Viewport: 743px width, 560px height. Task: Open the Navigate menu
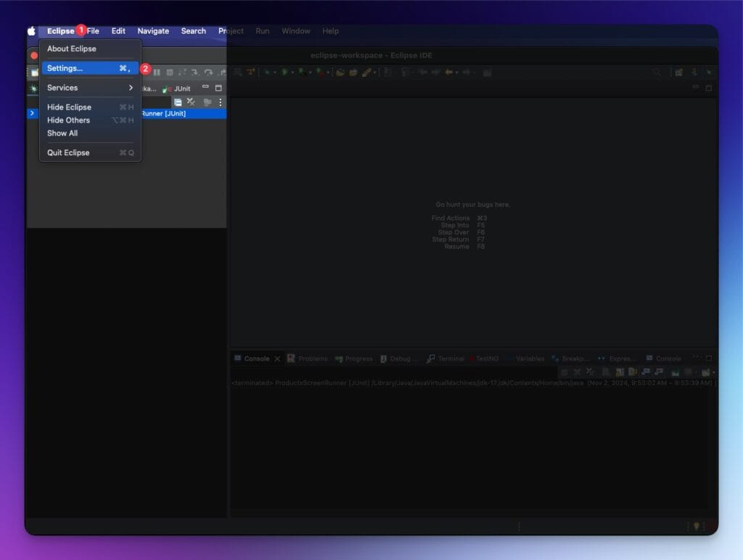click(153, 30)
